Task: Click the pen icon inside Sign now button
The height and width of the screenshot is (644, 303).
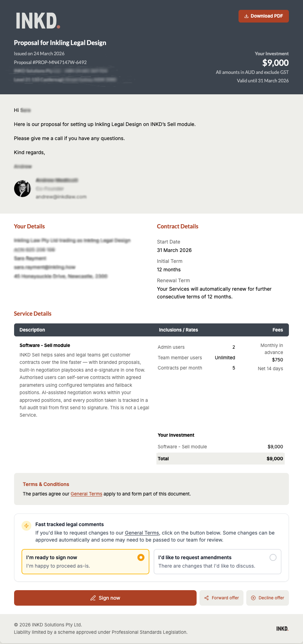Action: [93, 598]
